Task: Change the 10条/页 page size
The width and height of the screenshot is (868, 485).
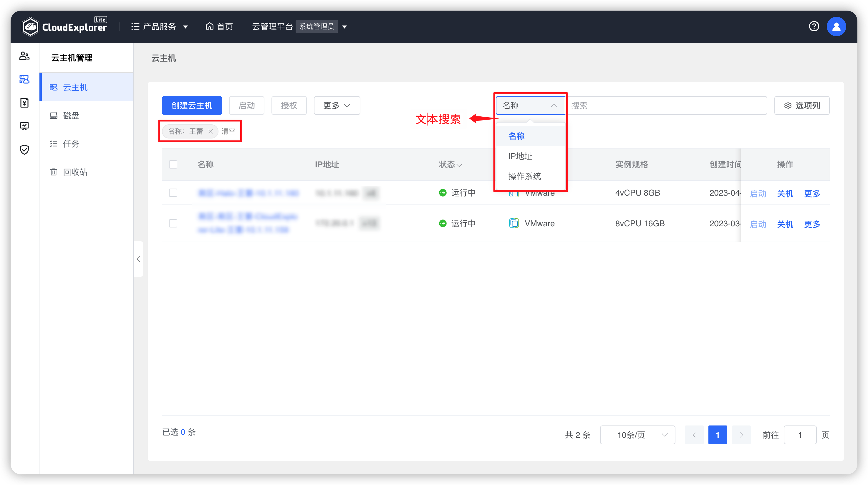Action: click(x=637, y=435)
